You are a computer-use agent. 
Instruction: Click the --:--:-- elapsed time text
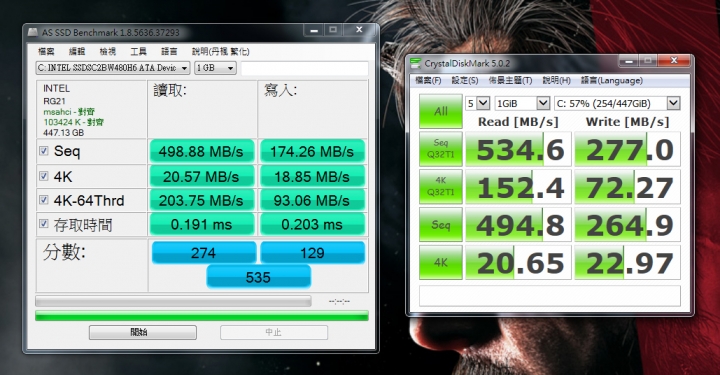click(x=339, y=302)
